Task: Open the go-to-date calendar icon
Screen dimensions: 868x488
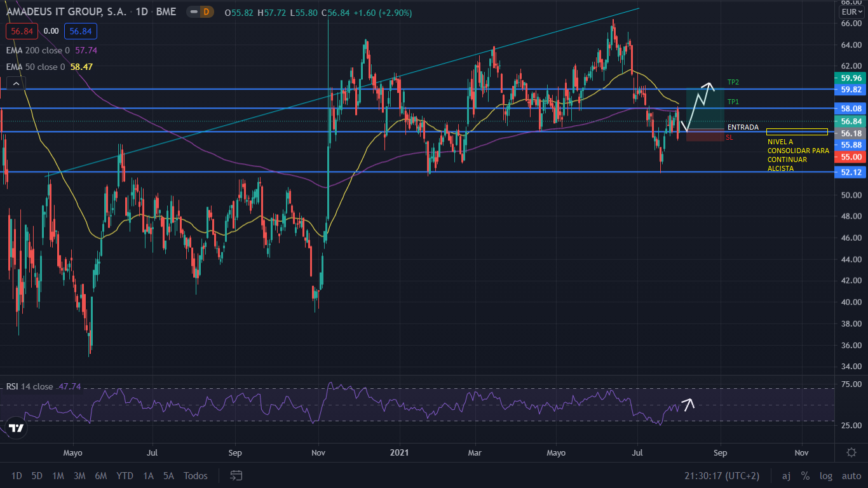Action: [236, 475]
